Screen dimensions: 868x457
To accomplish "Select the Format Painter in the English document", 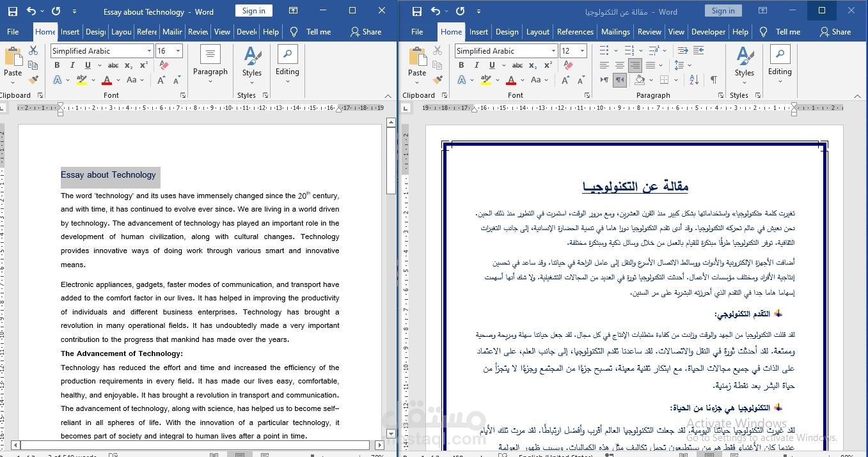I will pos(33,79).
